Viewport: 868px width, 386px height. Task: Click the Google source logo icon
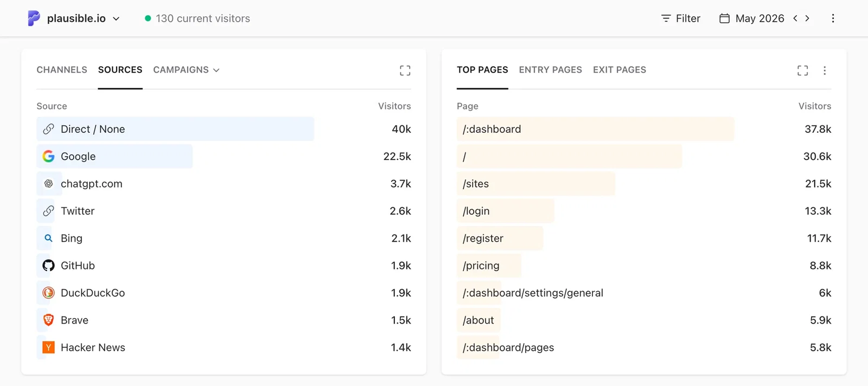coord(48,156)
